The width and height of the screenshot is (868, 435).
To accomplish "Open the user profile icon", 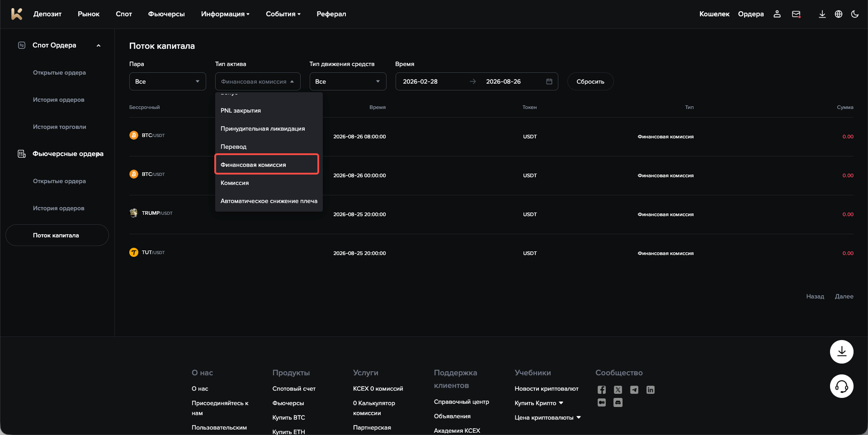I will point(777,14).
